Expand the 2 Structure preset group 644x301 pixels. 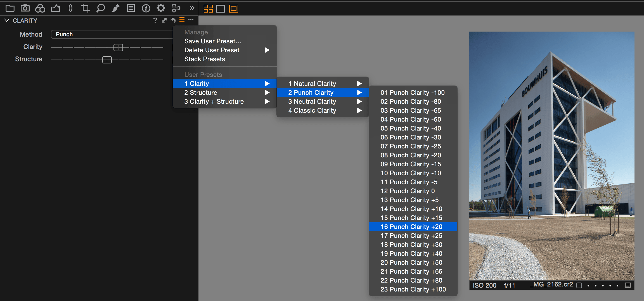click(225, 93)
